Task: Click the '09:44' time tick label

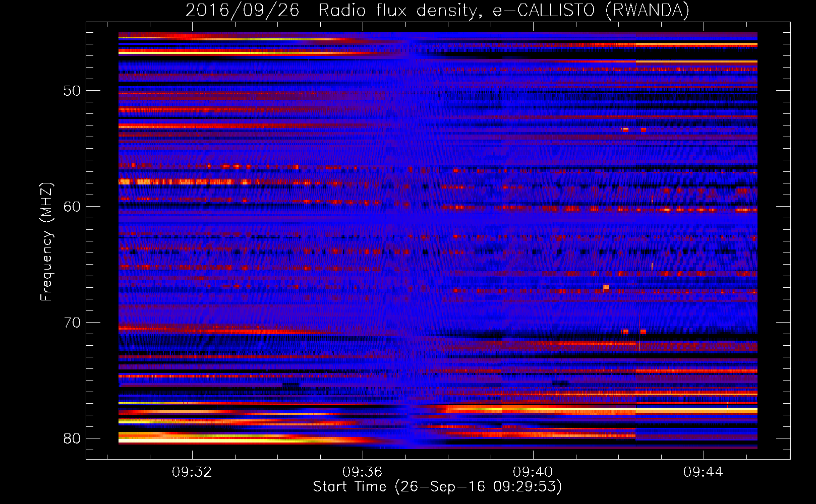Action: click(703, 472)
